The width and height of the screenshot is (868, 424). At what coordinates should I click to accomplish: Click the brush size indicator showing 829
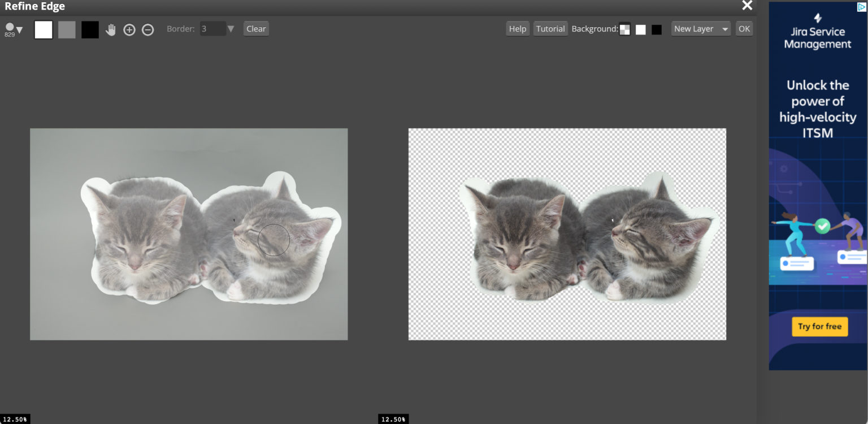[x=8, y=27]
